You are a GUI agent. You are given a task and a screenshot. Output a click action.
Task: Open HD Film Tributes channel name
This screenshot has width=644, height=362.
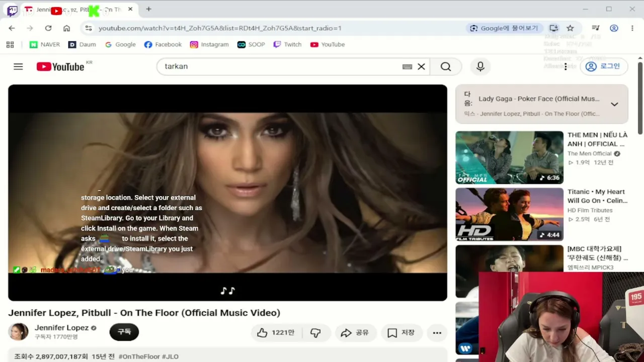coord(590,210)
